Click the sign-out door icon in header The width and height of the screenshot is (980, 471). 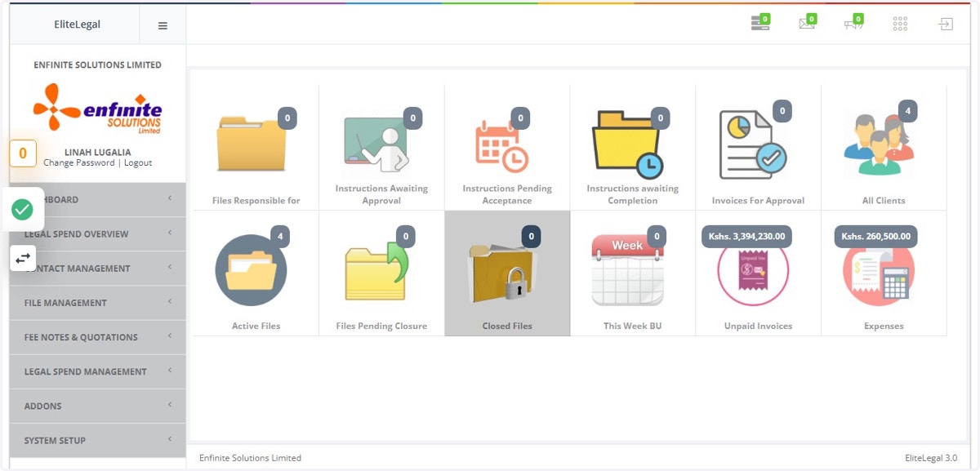point(946,24)
